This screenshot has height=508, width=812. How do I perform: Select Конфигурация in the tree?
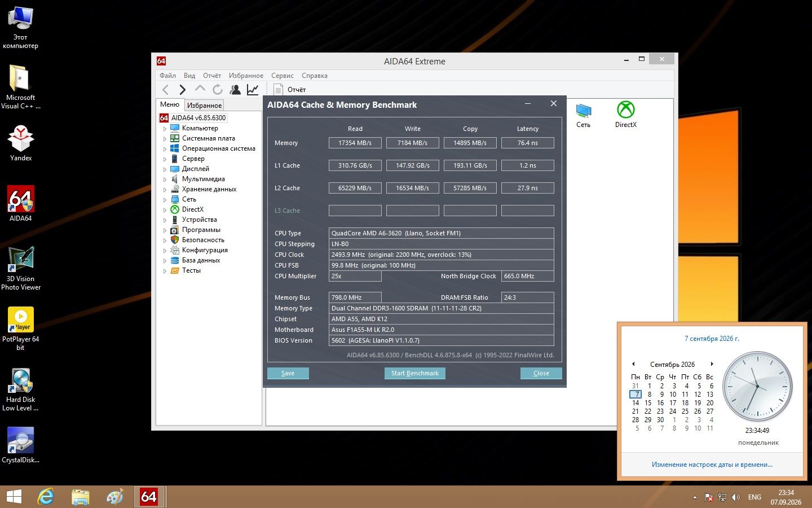click(205, 250)
